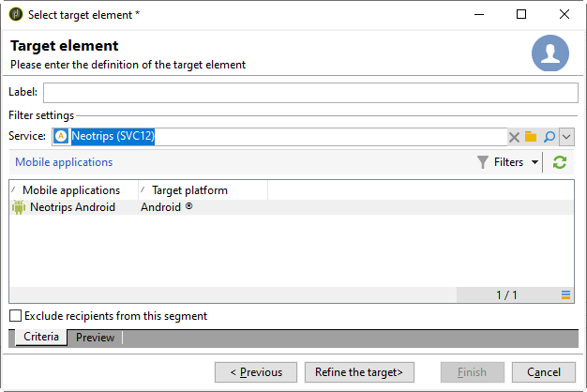Enable Exclude recipients from this segment
Viewport: 587px width, 392px height.
click(15, 316)
